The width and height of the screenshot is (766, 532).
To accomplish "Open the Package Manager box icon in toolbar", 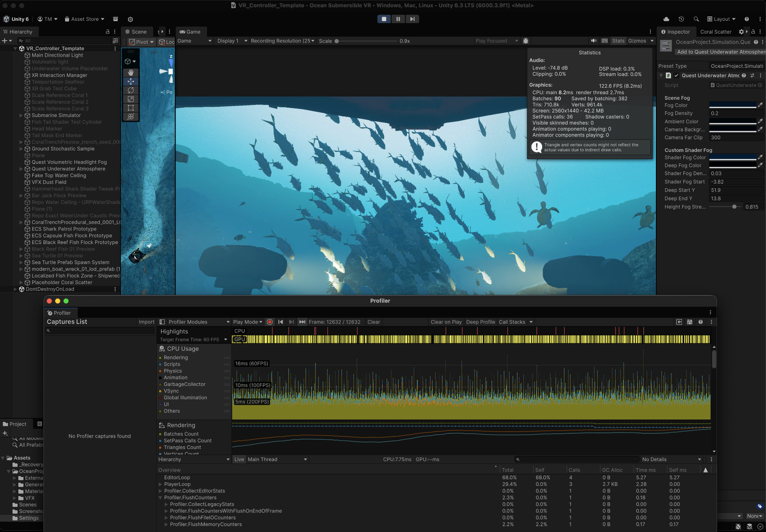I will [115, 19].
